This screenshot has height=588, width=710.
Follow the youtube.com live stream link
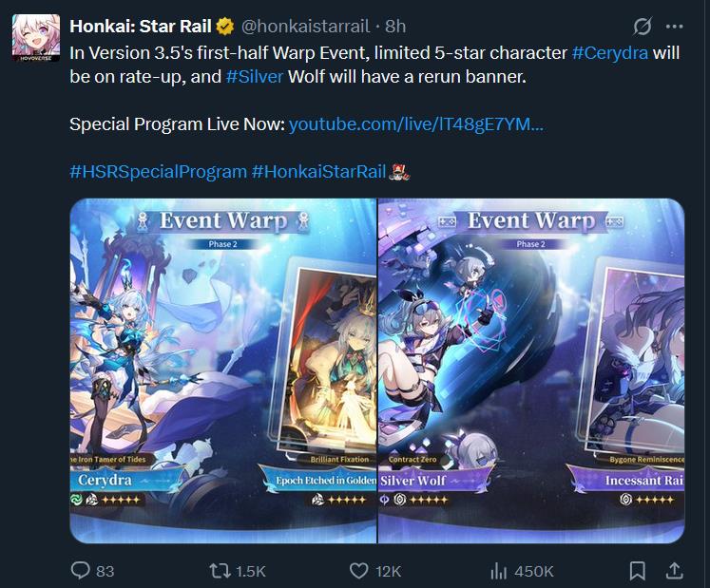(415, 124)
